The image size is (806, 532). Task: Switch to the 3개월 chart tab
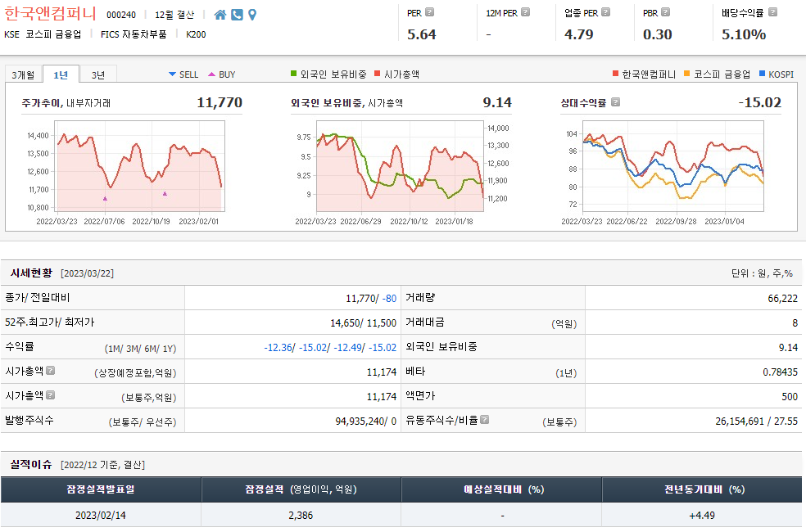click(24, 75)
